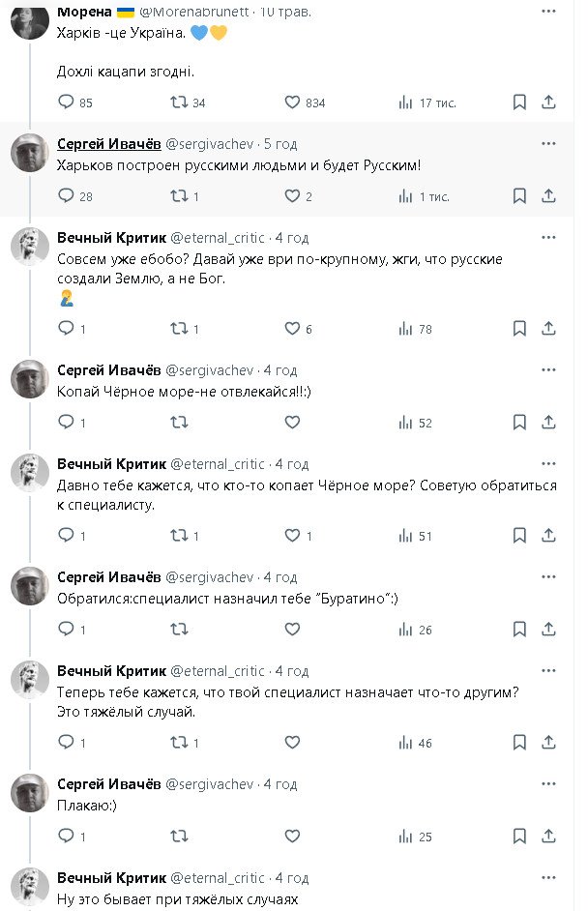Click Вечный Критик avatar on 'Теперь тебе кажется' tweet
The image size is (588, 911).
click(30, 680)
